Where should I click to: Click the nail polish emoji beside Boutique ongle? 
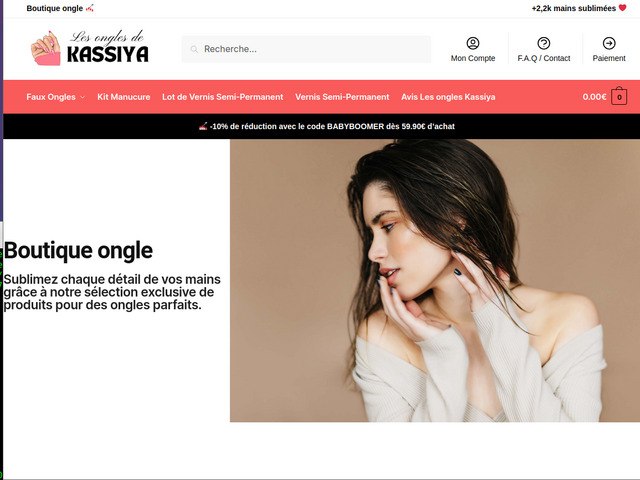90,8
